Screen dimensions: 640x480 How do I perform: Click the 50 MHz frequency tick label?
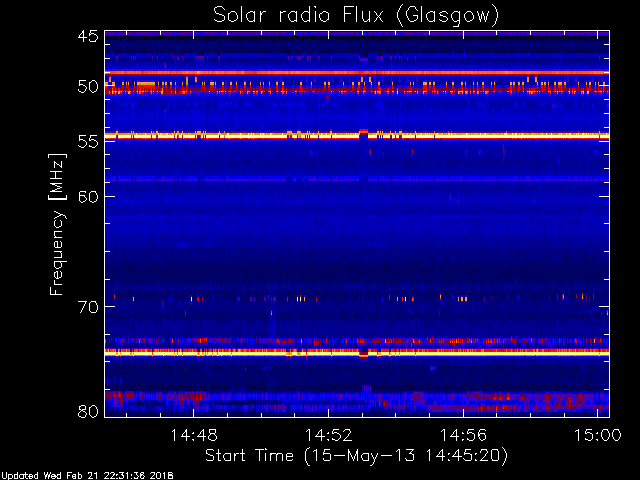click(88, 87)
